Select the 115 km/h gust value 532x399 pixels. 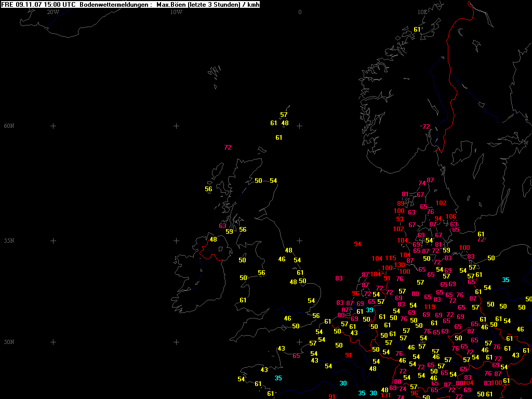tap(391, 258)
